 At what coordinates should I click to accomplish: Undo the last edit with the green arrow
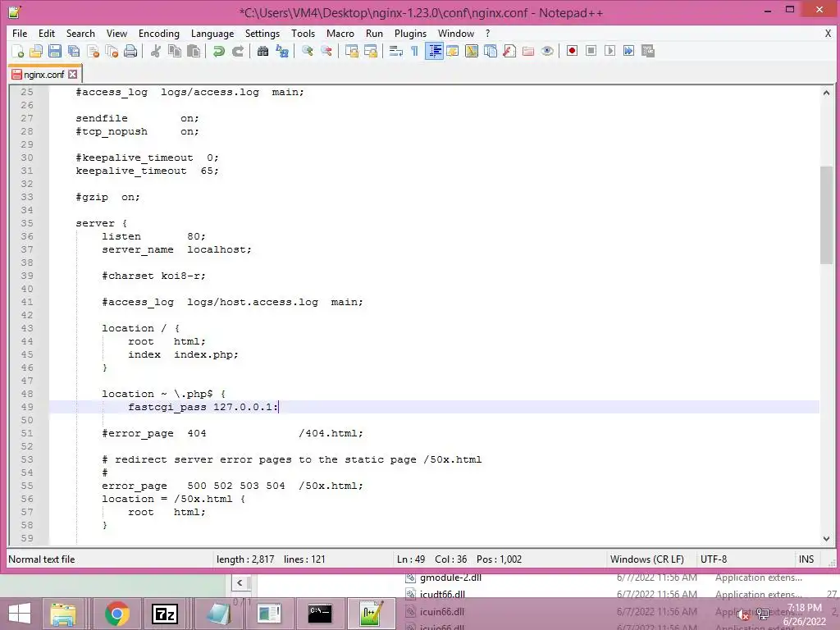click(x=218, y=51)
